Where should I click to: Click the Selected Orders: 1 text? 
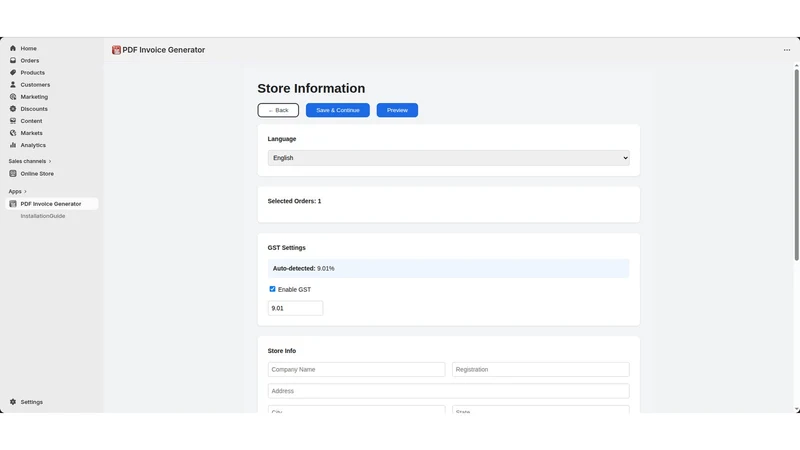pyautogui.click(x=294, y=201)
